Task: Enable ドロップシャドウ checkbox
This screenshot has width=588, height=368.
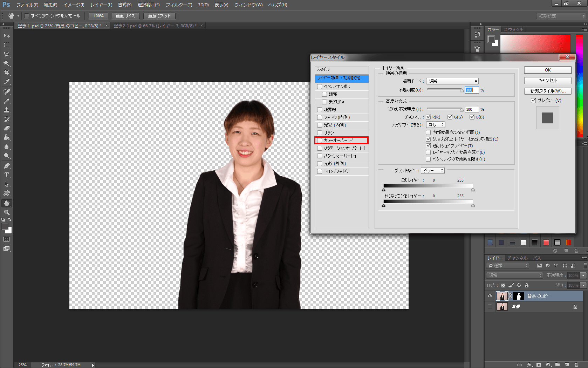Action: click(x=320, y=171)
